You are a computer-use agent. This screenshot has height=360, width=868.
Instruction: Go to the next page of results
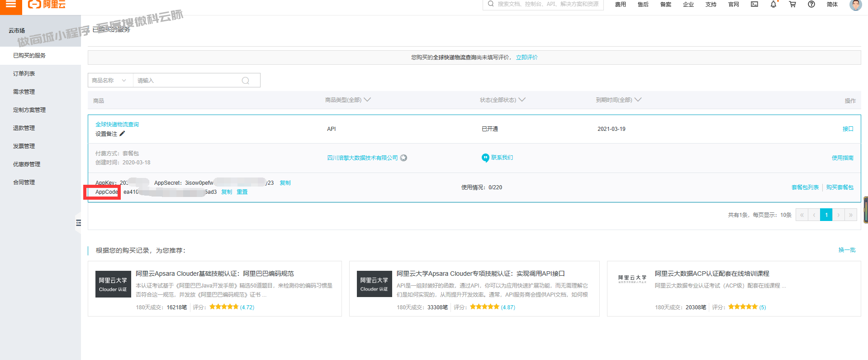click(838, 215)
